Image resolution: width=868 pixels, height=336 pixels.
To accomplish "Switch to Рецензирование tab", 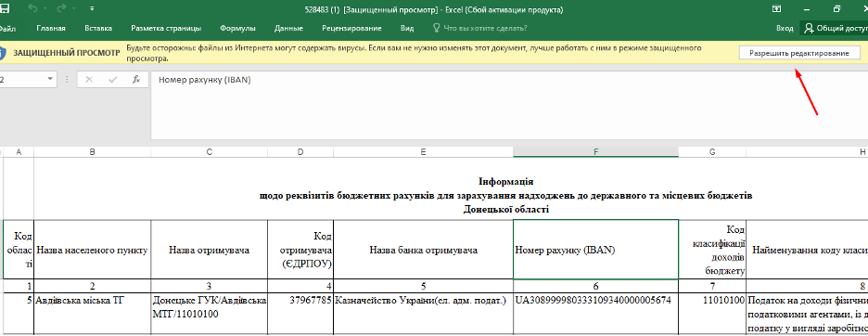I will coord(351,28).
